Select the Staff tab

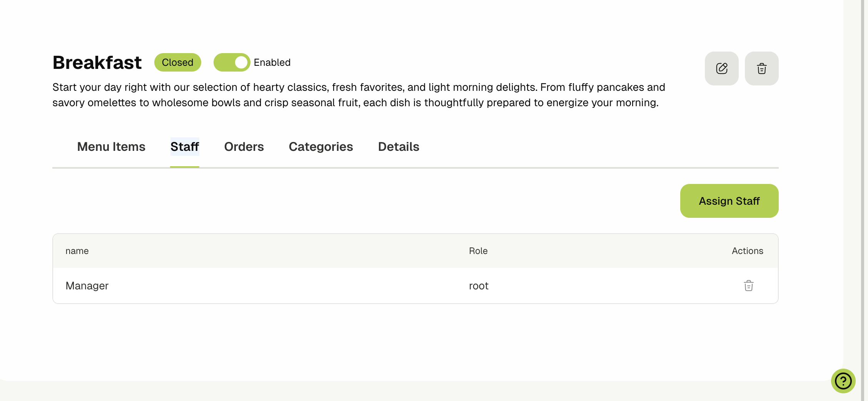[x=185, y=147]
